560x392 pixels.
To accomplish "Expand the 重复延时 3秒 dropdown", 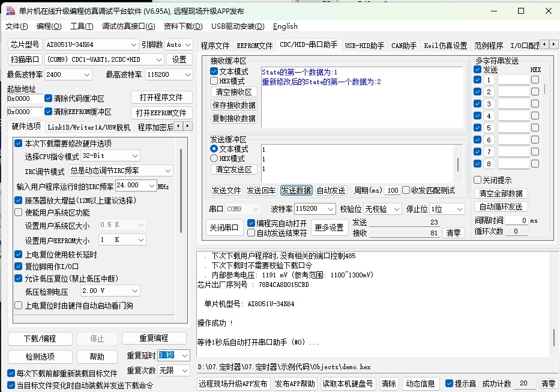I will pos(185,355).
